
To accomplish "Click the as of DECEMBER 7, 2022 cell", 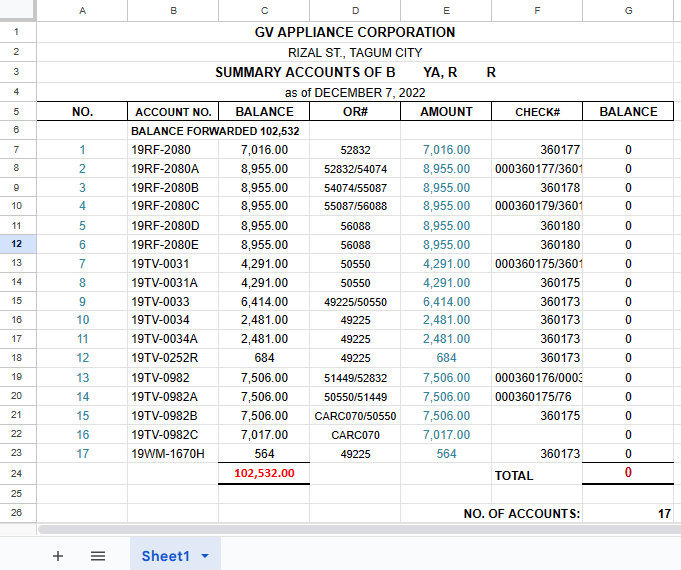I will [355, 93].
